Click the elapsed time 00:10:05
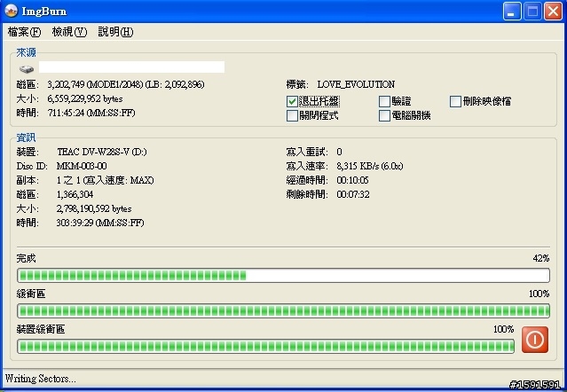This screenshot has height=392, width=567. tap(352, 180)
